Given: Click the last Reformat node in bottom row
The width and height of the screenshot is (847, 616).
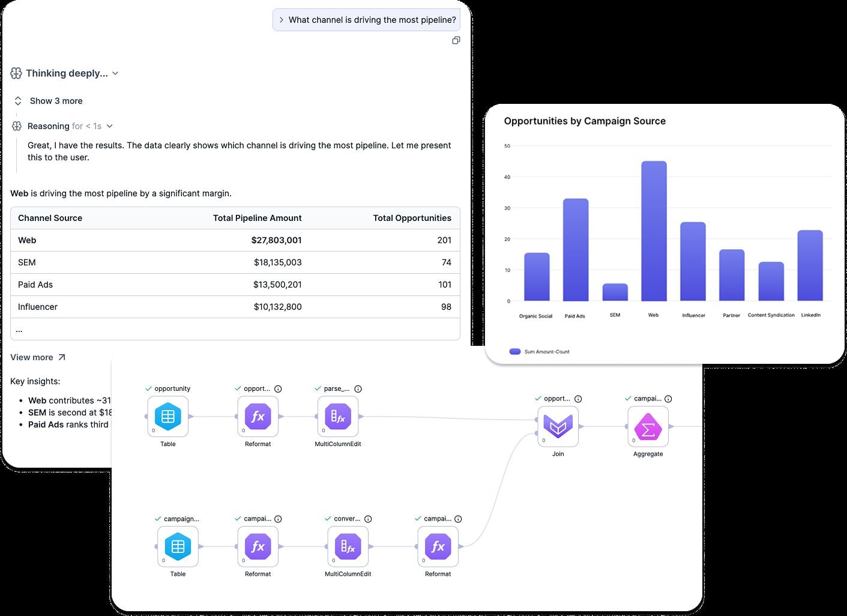Looking at the screenshot, I should [438, 546].
